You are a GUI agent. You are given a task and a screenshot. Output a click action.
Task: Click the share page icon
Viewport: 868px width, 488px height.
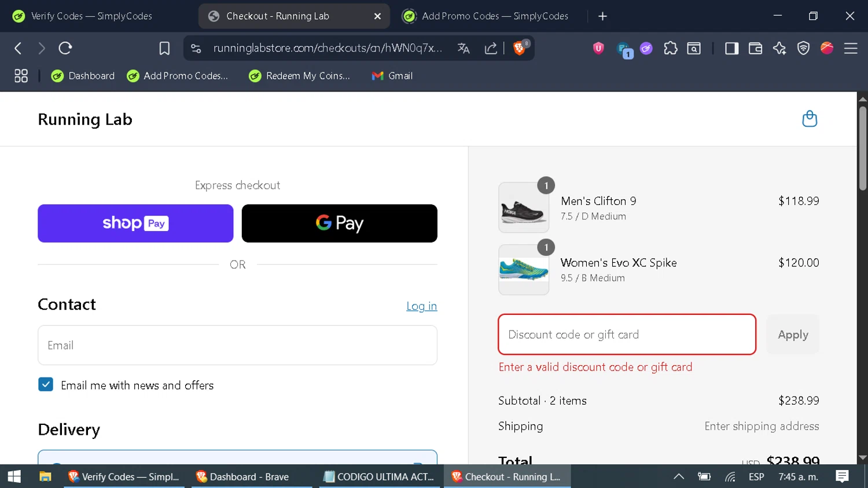click(491, 48)
